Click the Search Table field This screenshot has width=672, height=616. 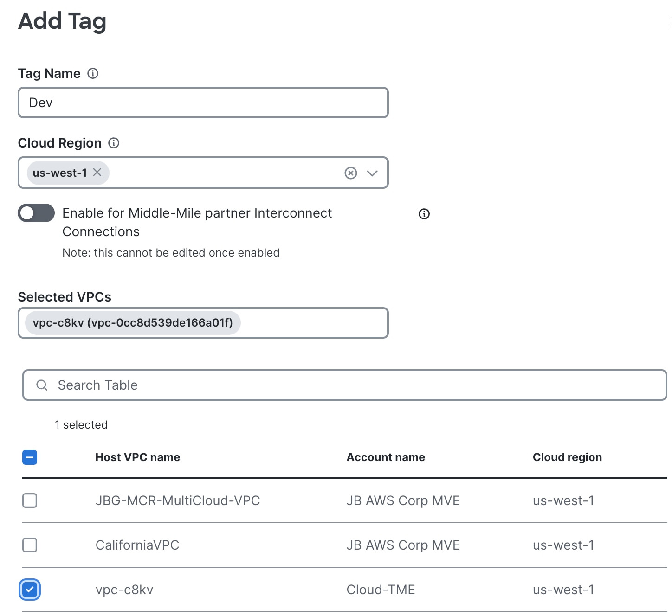pos(345,385)
